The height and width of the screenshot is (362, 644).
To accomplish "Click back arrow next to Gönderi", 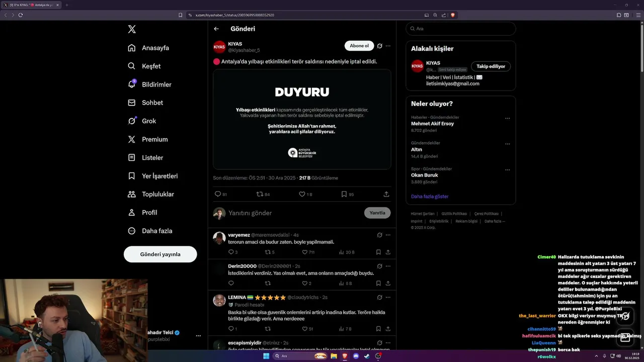I will click(216, 29).
